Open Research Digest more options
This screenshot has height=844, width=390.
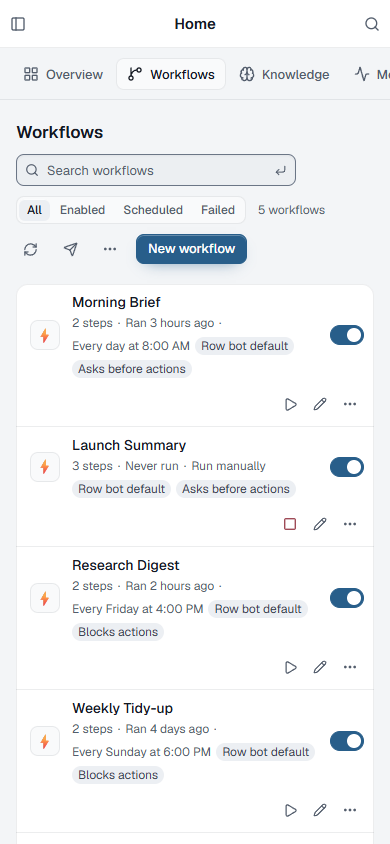350,667
